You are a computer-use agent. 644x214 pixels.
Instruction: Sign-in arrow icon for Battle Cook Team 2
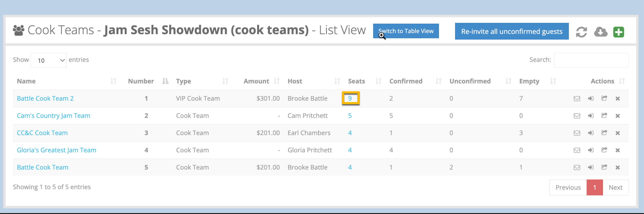click(x=591, y=99)
